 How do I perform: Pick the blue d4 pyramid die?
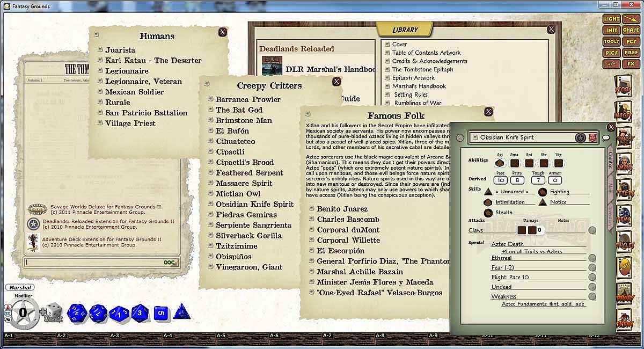coord(181,311)
